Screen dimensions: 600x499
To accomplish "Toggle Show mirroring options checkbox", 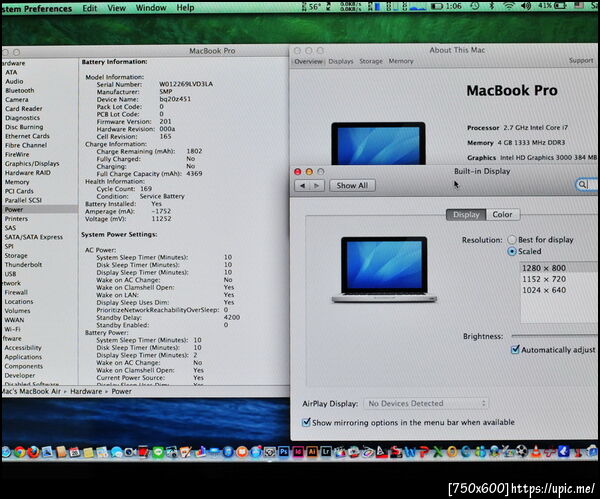I will click(306, 422).
